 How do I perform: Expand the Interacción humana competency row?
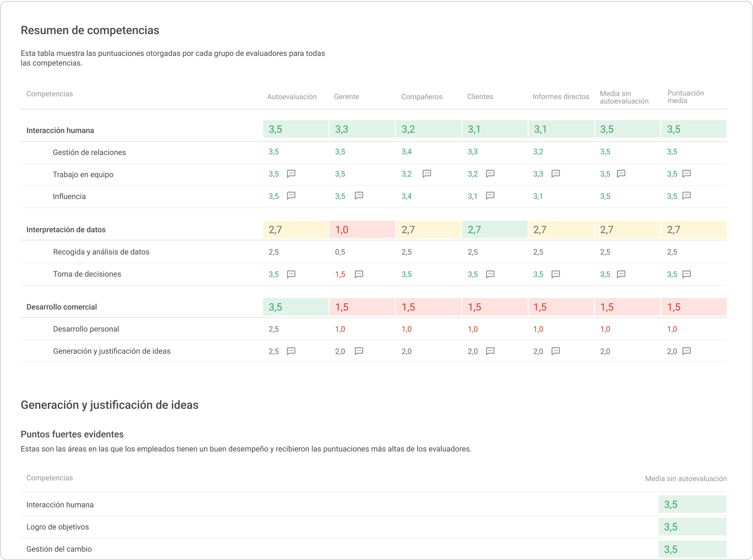[x=60, y=130]
